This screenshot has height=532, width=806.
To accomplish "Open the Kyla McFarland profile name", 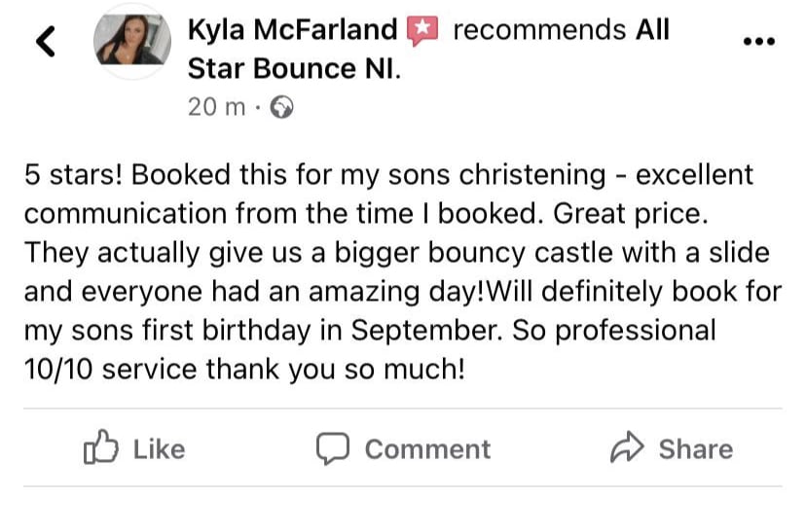I will (292, 30).
